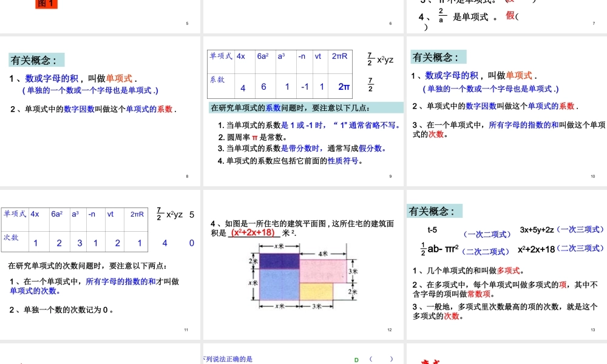
Task: Click the 次数 value "4" for 7/2 x²yz
Action: point(164,243)
